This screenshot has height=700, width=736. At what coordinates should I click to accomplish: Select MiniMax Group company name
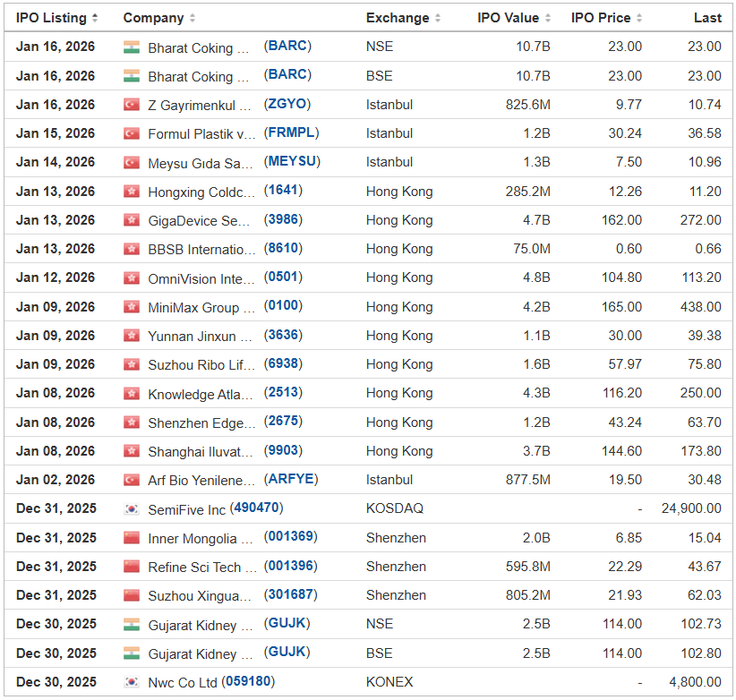(201, 308)
